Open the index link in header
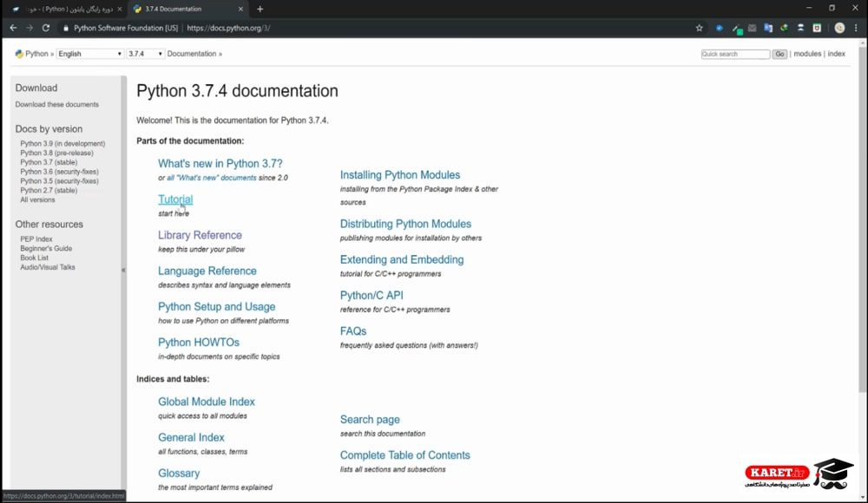This screenshot has height=503, width=868. (x=836, y=54)
